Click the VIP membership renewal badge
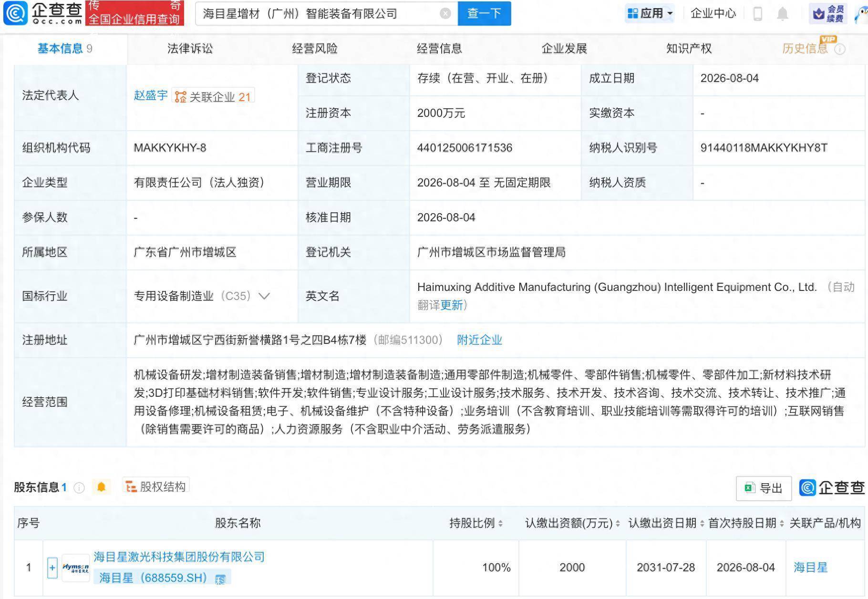Screen dimensions: 868x599 pos(827,14)
